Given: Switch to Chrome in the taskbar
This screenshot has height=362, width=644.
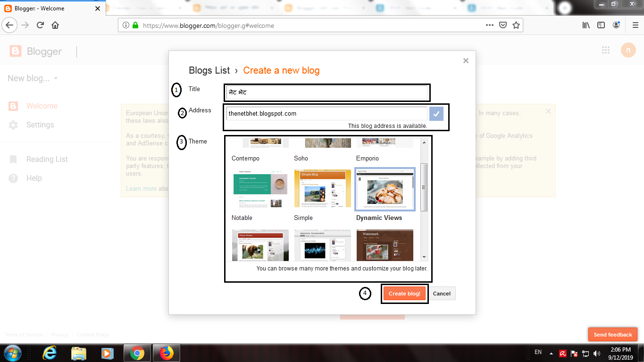Looking at the screenshot, I should (137, 353).
